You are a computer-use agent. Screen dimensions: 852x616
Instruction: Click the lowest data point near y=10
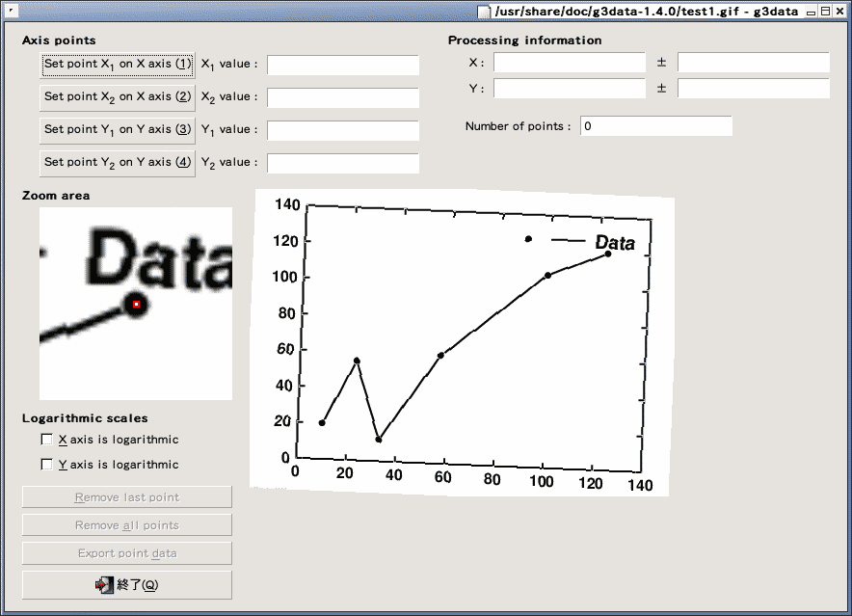click(379, 440)
